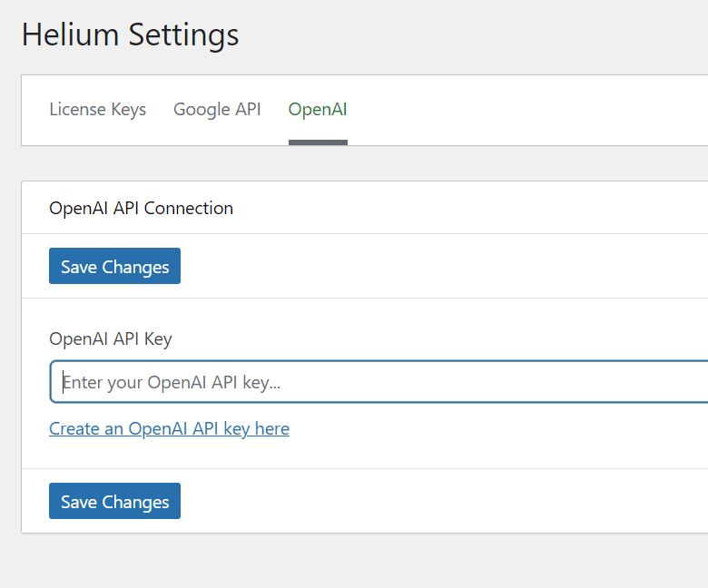Click the Helium Settings page heading
The height and width of the screenshot is (588, 708).
pyautogui.click(x=130, y=34)
